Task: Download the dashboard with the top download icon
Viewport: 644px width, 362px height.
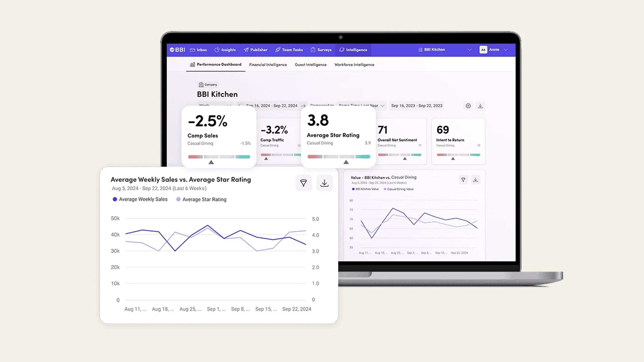Action: (x=480, y=106)
